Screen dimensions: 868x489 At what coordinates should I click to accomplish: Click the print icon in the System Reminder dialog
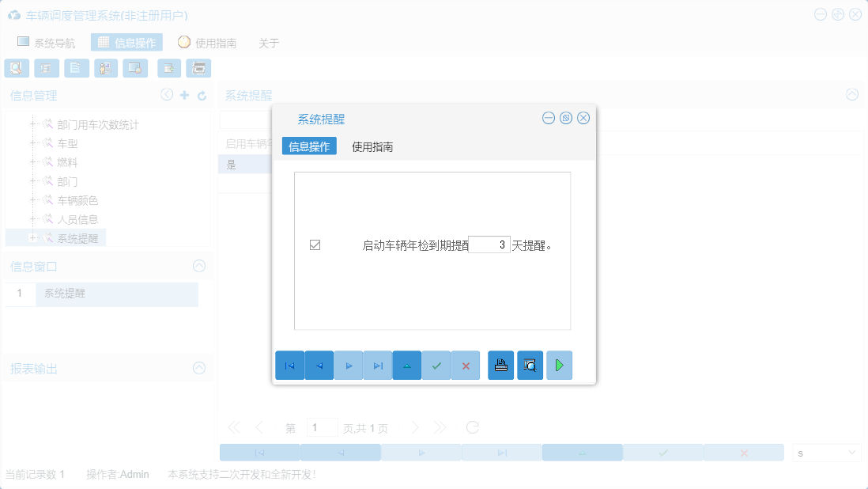pos(500,365)
